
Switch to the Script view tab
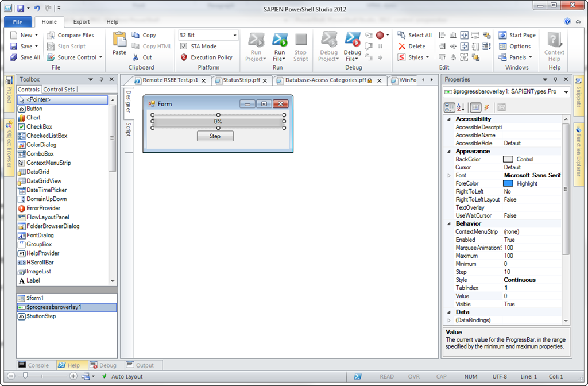128,129
